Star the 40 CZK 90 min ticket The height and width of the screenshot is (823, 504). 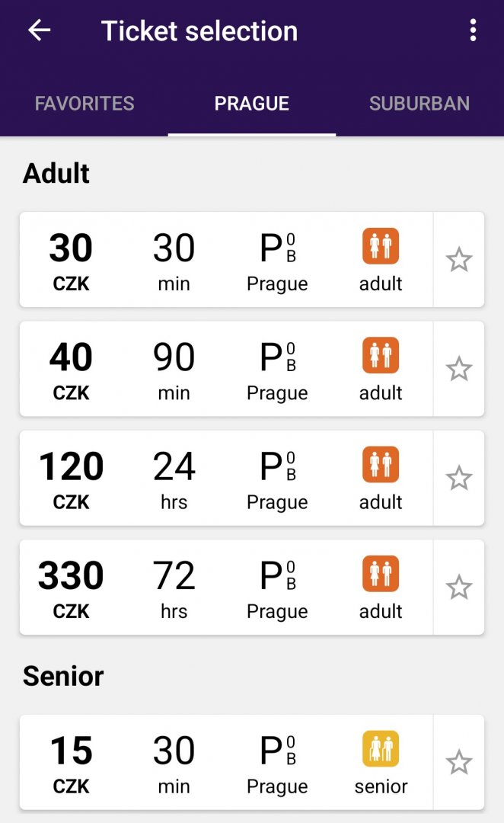tap(459, 369)
